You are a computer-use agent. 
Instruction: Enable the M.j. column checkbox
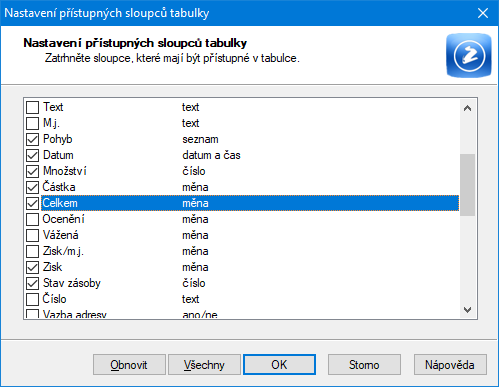(32, 123)
